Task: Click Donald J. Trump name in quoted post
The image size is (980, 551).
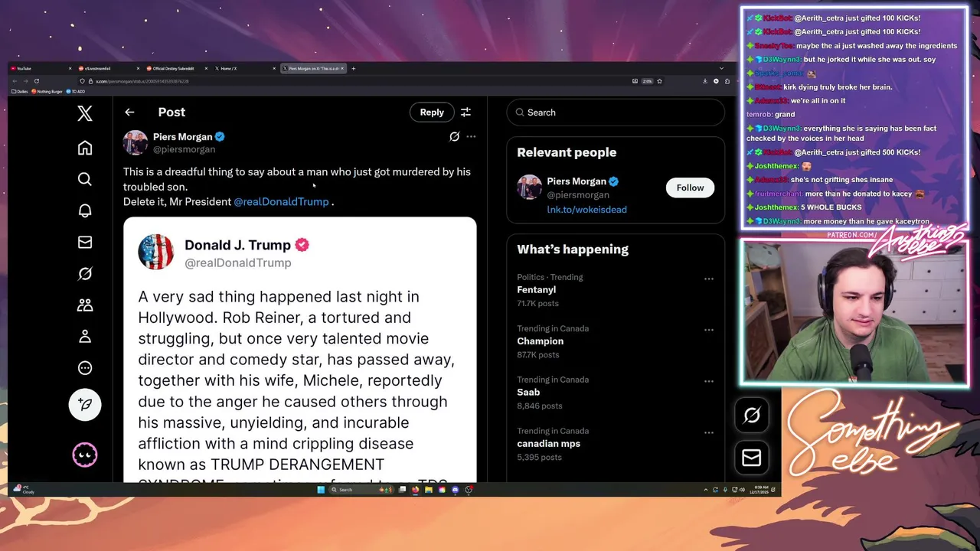Action: pos(237,245)
